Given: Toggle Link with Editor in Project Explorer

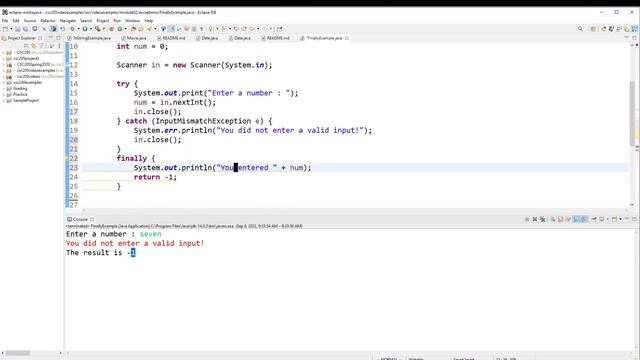Looking at the screenshot, I should click(34, 46).
